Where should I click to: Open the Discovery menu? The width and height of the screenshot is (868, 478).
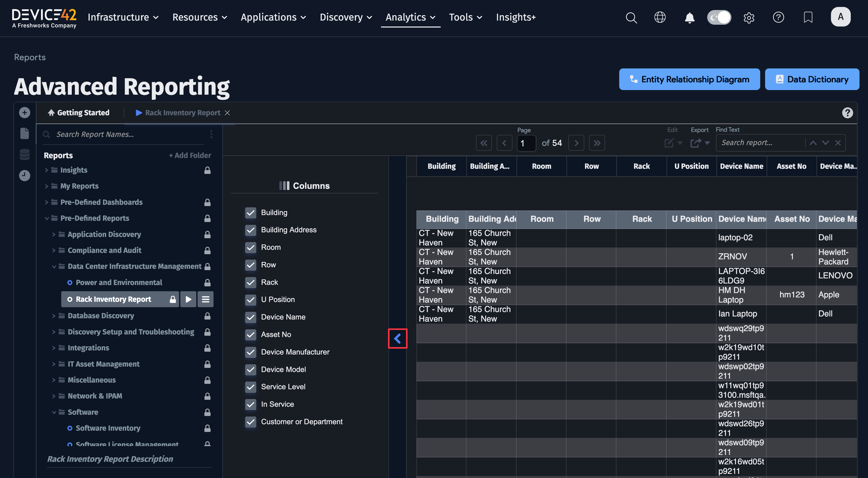click(x=346, y=17)
